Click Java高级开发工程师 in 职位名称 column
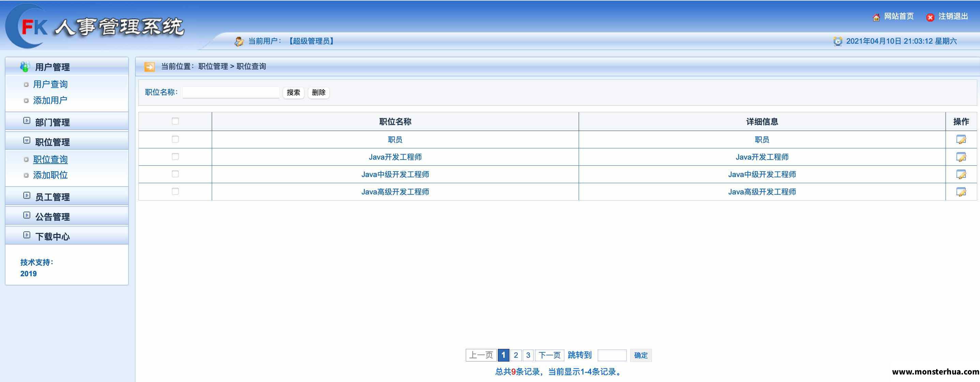 click(x=395, y=192)
